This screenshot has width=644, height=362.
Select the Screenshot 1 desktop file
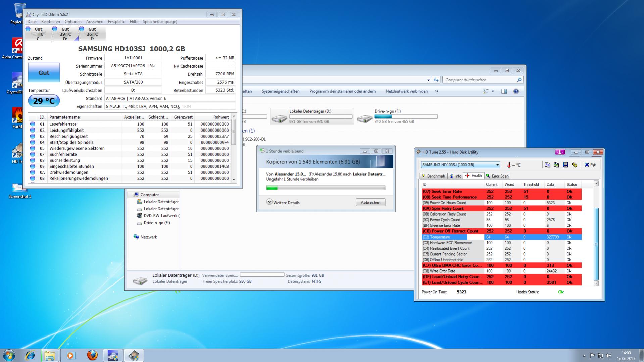[20, 190]
